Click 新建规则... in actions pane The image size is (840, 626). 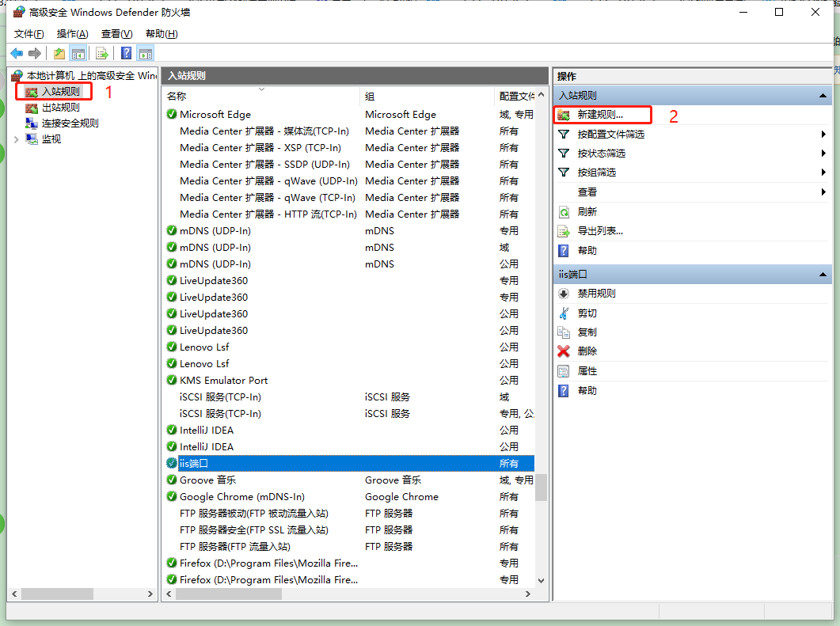click(600, 115)
